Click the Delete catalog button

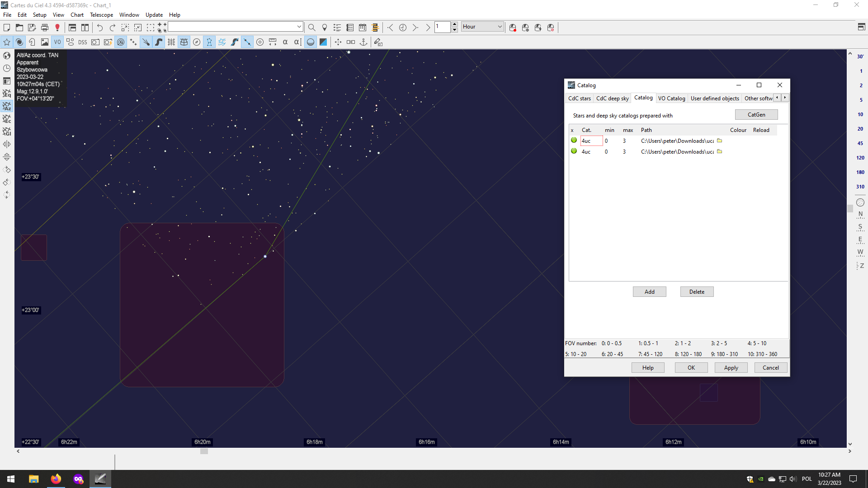coord(697,292)
